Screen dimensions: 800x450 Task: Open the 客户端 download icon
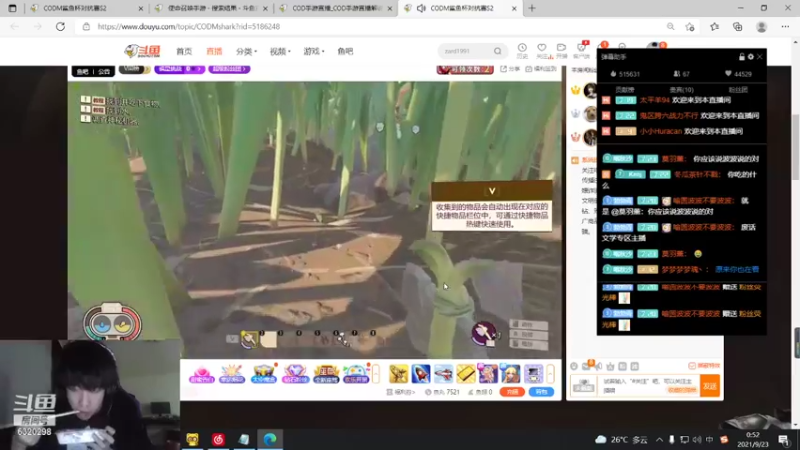581,50
